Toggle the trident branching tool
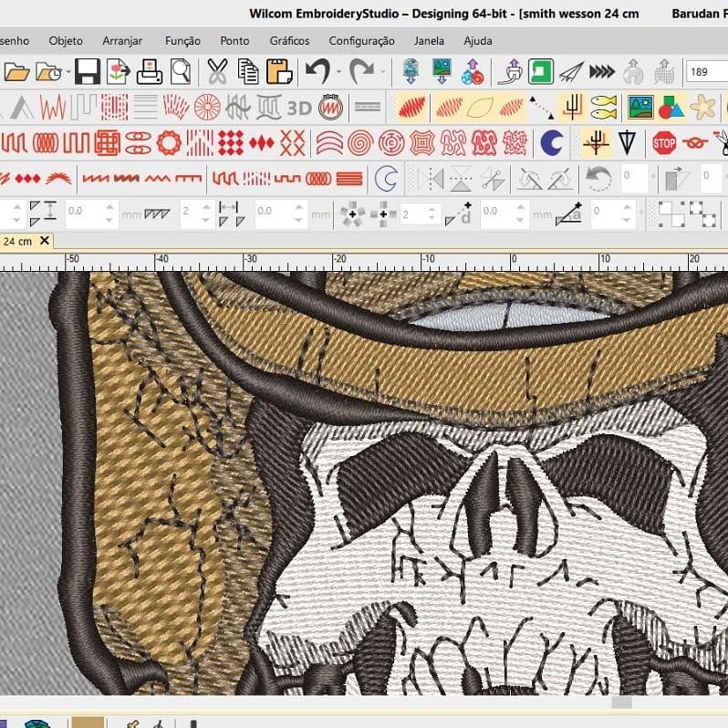The image size is (728, 728). [x=572, y=108]
